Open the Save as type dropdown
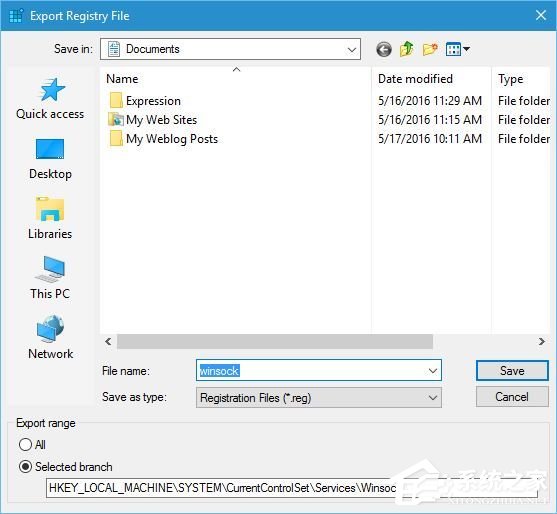 tap(319, 397)
